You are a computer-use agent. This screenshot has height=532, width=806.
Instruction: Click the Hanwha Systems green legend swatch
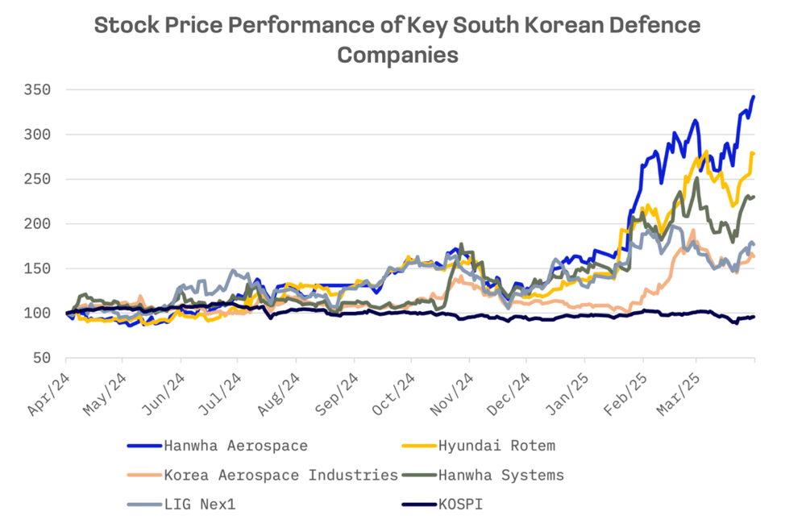[x=418, y=476]
